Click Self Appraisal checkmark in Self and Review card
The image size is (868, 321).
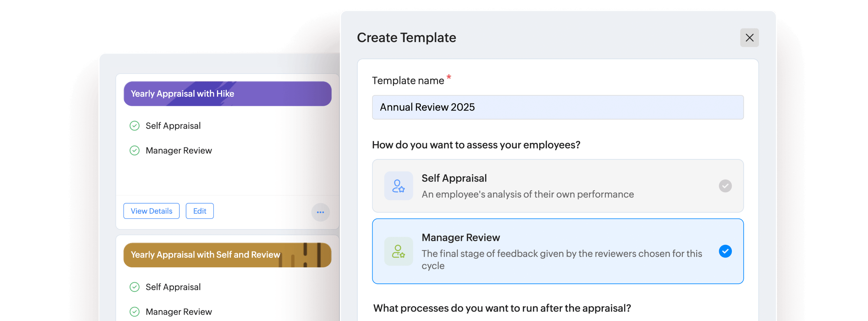tap(134, 287)
